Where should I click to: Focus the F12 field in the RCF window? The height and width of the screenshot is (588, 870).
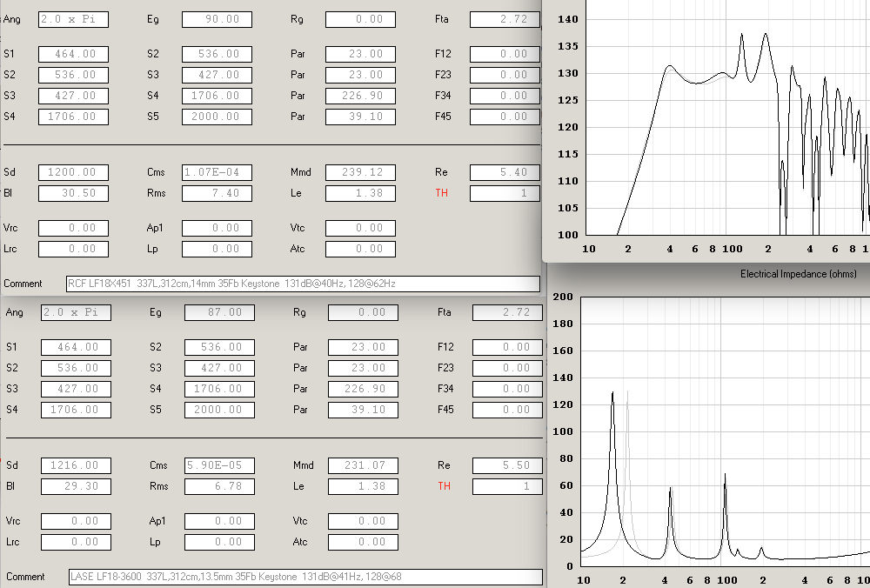click(505, 54)
